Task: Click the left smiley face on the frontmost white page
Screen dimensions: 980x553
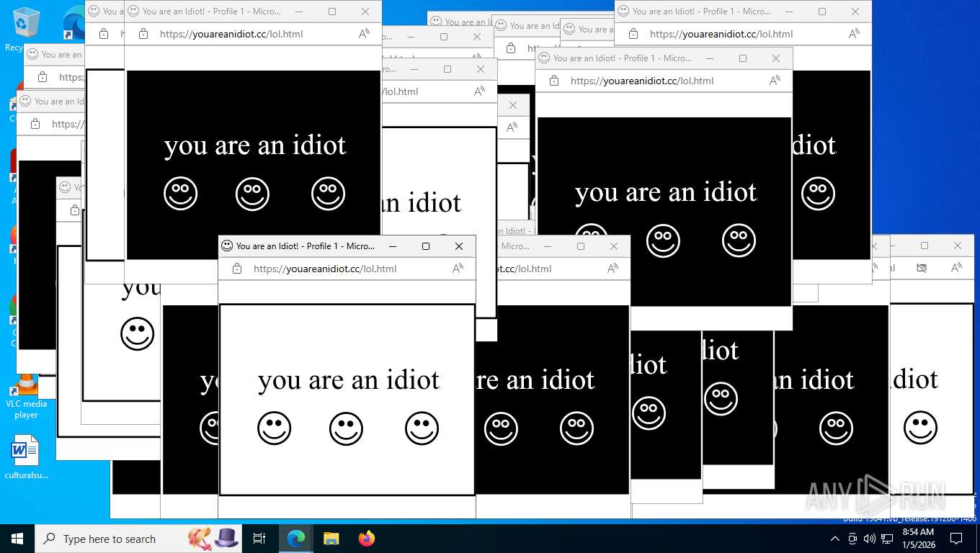Action: [x=274, y=428]
